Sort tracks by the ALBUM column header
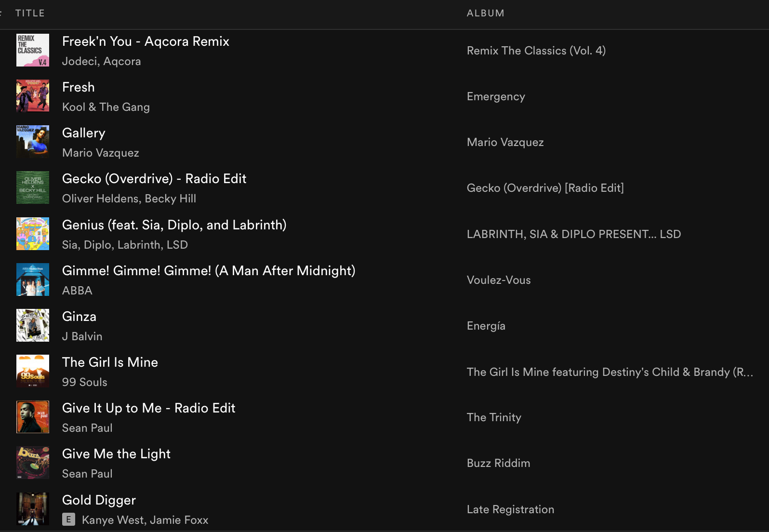769x532 pixels. 485,13
